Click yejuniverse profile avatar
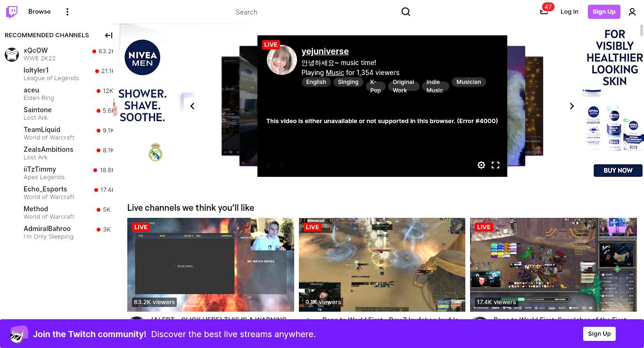This screenshot has width=644, height=348. click(282, 60)
